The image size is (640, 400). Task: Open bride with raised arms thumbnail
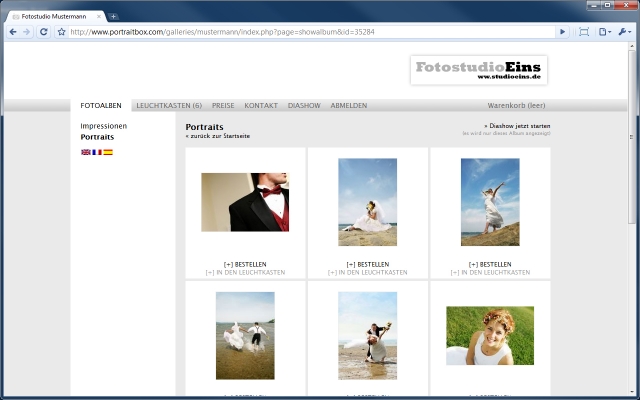click(490, 202)
